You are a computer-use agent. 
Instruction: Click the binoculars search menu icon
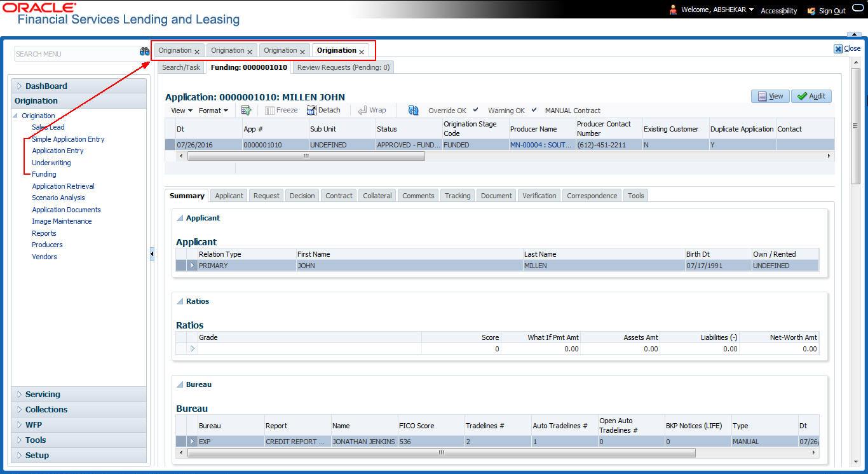click(144, 52)
